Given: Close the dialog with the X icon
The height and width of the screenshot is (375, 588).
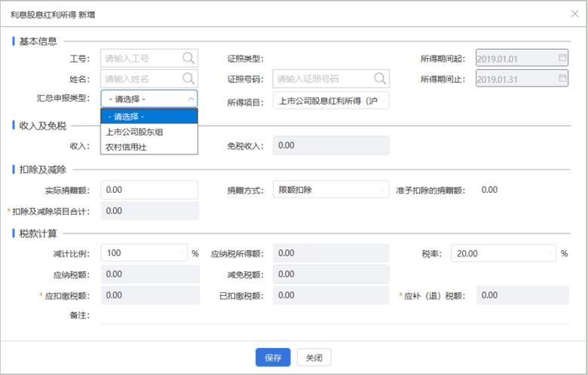Looking at the screenshot, I should [x=575, y=14].
